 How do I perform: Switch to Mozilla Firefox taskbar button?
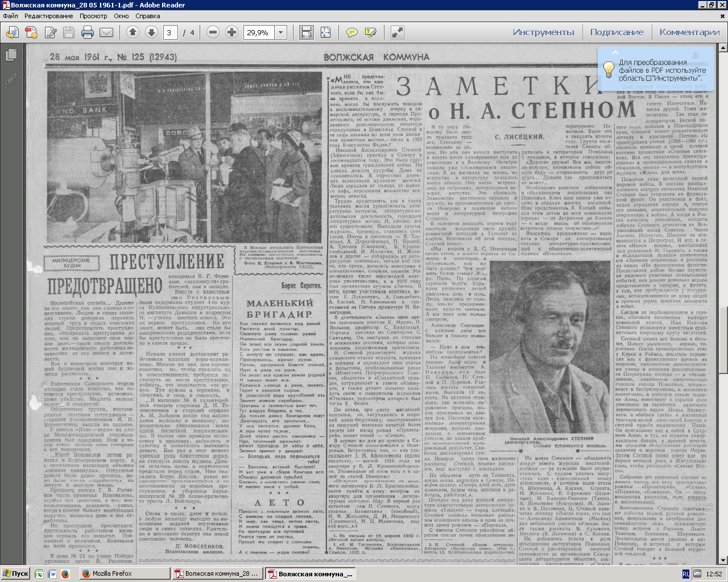[x=126, y=574]
